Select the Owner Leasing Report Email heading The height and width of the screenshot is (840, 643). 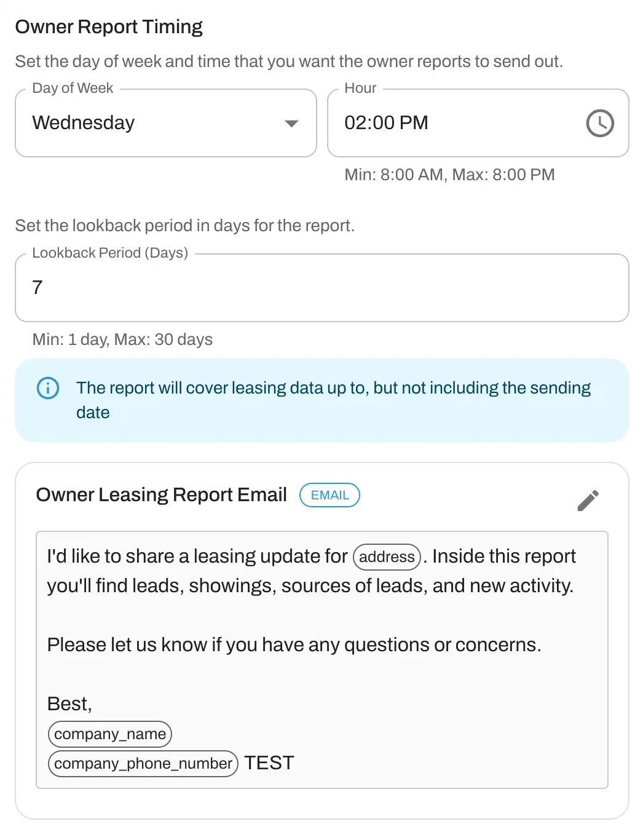tap(161, 494)
